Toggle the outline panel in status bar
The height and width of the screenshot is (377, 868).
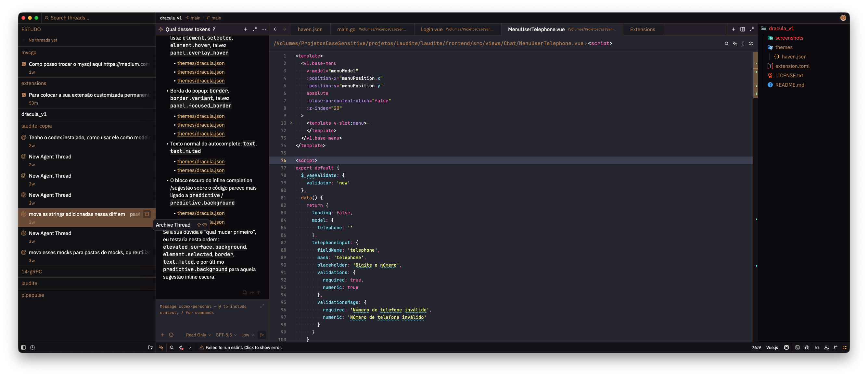817,347
